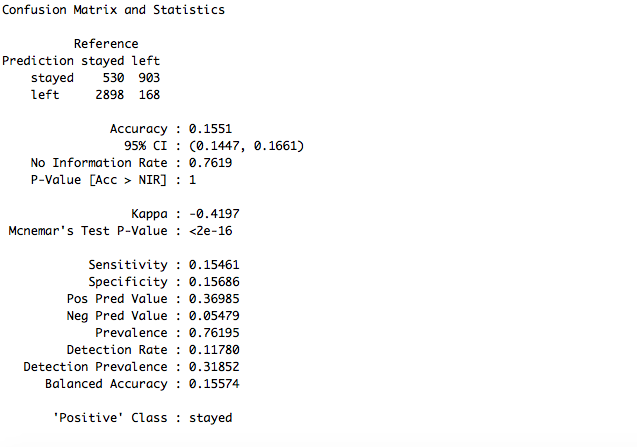Click the 'Reference' column header text

[106, 44]
